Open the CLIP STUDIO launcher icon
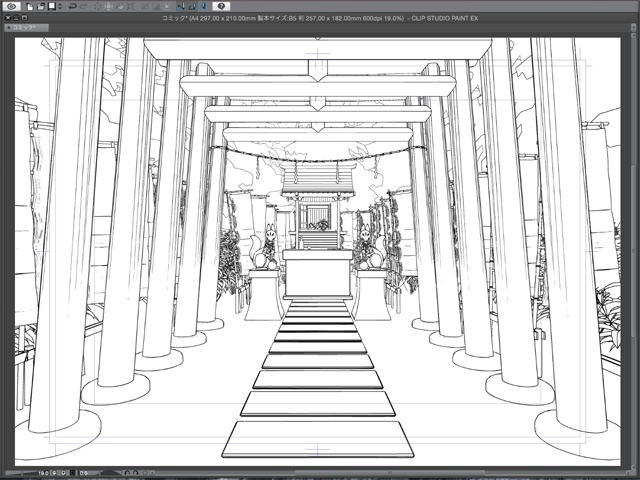Viewport: 640px width, 480px height. tap(12, 6)
